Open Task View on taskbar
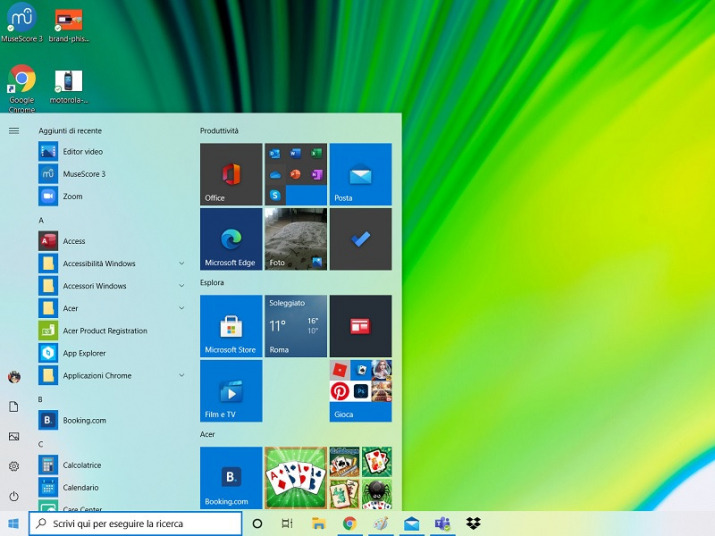This screenshot has width=715, height=536. pyautogui.click(x=287, y=523)
